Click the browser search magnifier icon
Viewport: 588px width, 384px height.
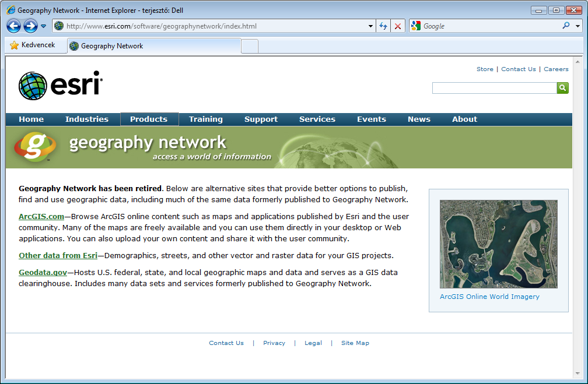[566, 26]
